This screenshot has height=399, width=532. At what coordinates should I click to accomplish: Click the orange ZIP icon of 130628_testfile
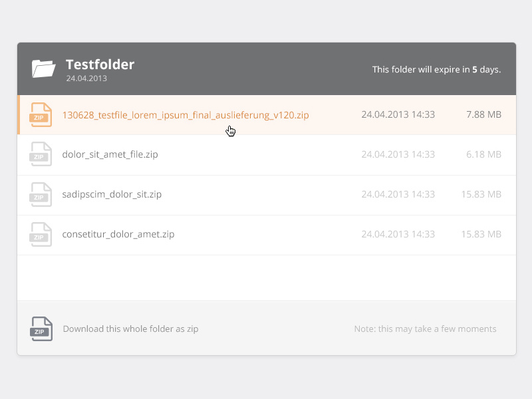(41, 114)
